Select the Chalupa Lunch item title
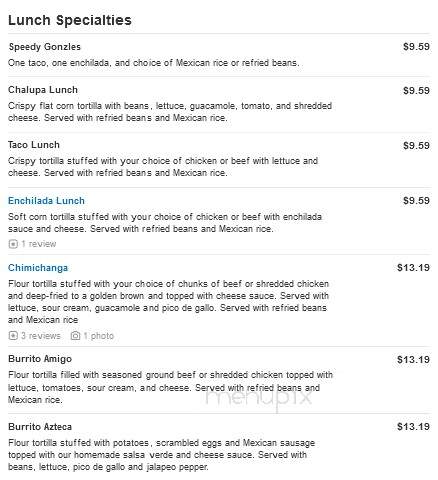This screenshot has width=438, height=480. pos(43,90)
